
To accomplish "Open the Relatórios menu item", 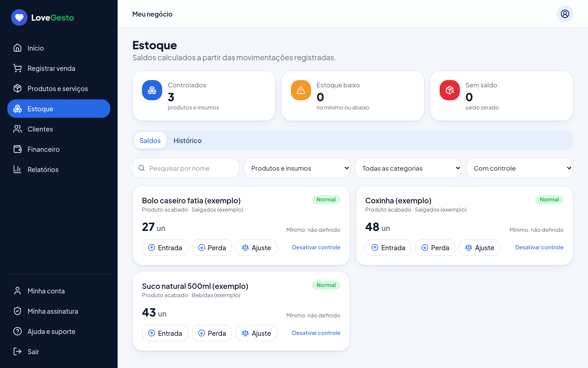I will coord(59,170).
